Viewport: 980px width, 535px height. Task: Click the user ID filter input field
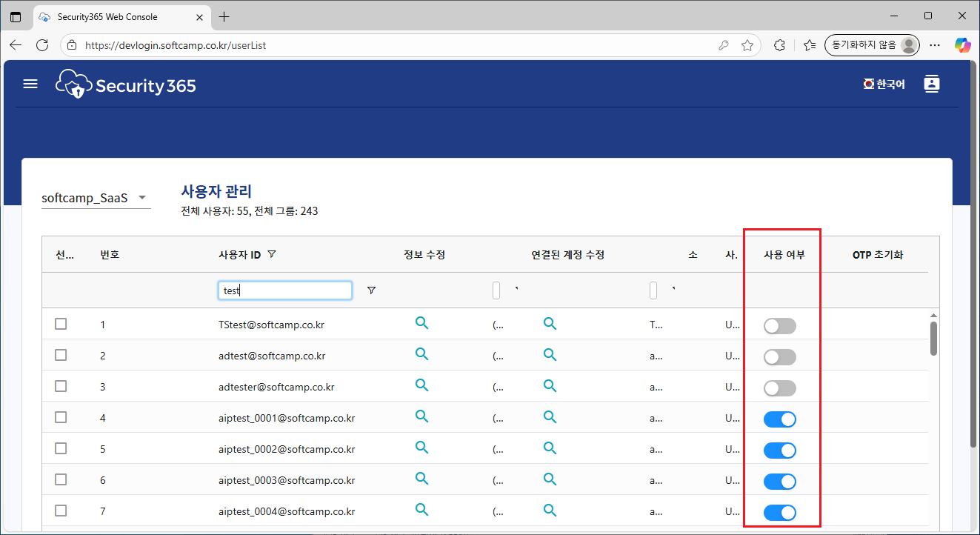click(x=285, y=290)
